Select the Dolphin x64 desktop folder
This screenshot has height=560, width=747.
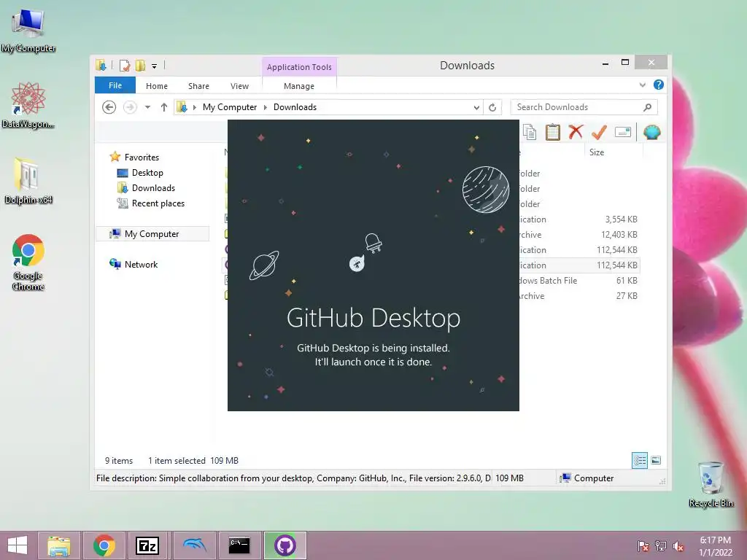(28, 181)
